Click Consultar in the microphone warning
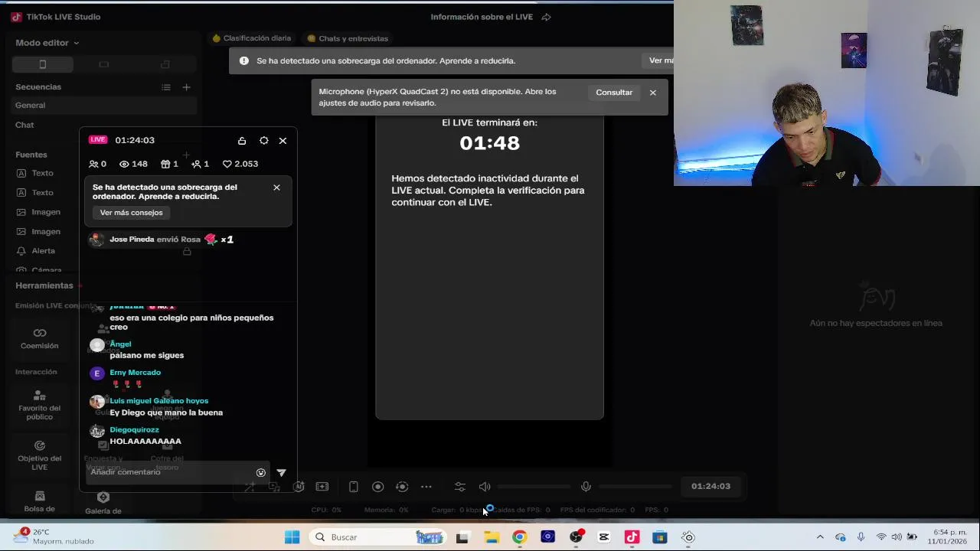The width and height of the screenshot is (980, 551). point(614,93)
